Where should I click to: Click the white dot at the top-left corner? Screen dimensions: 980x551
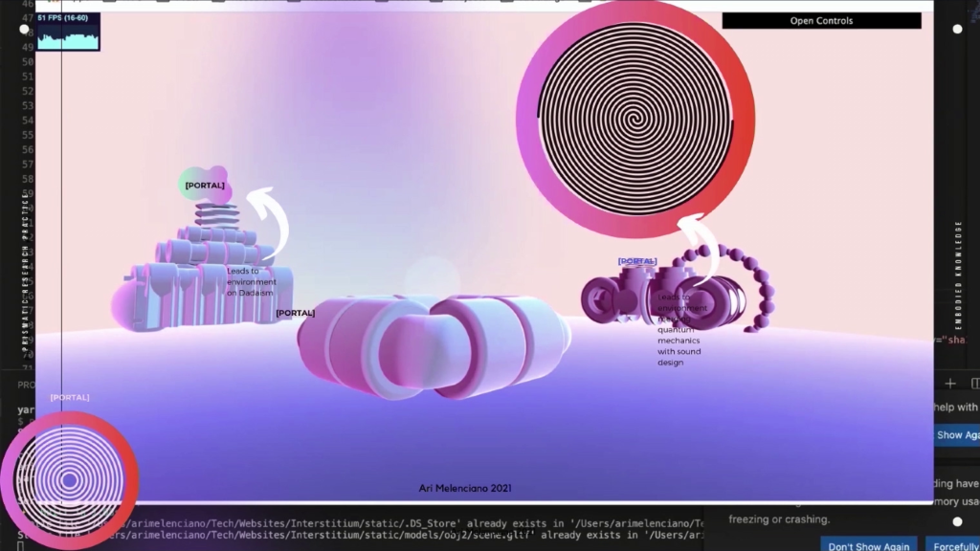[x=24, y=29]
